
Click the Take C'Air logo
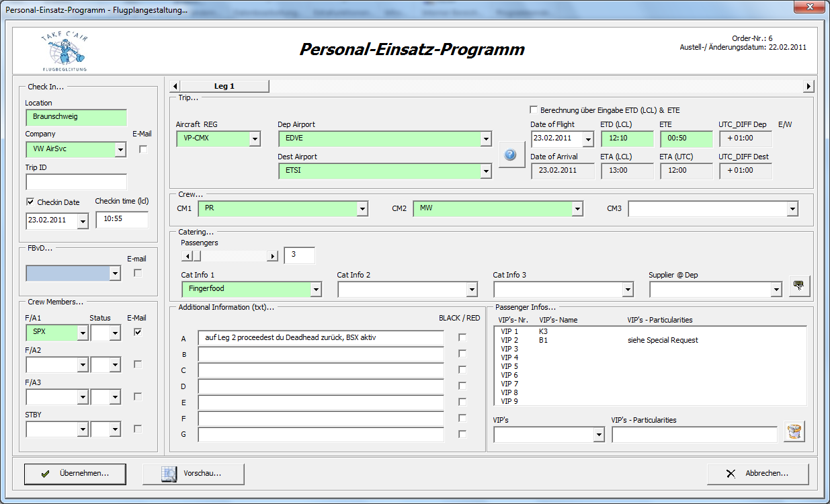coord(65,50)
